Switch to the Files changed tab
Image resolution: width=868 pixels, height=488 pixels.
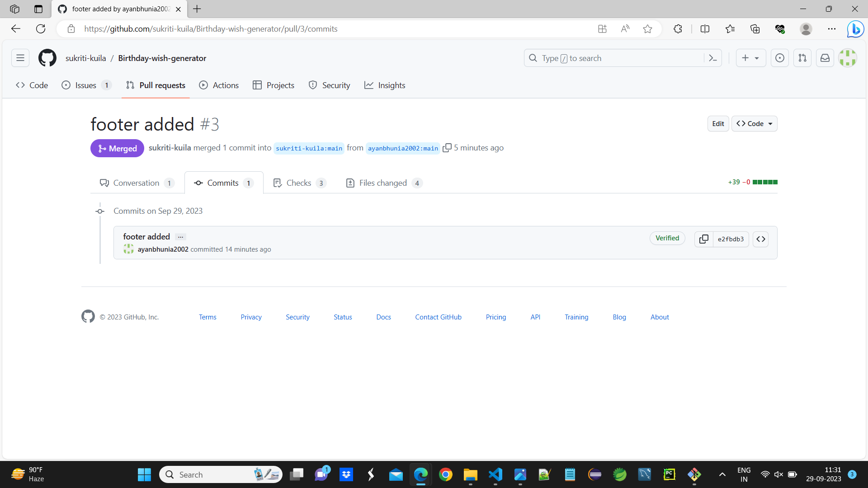pyautogui.click(x=383, y=183)
